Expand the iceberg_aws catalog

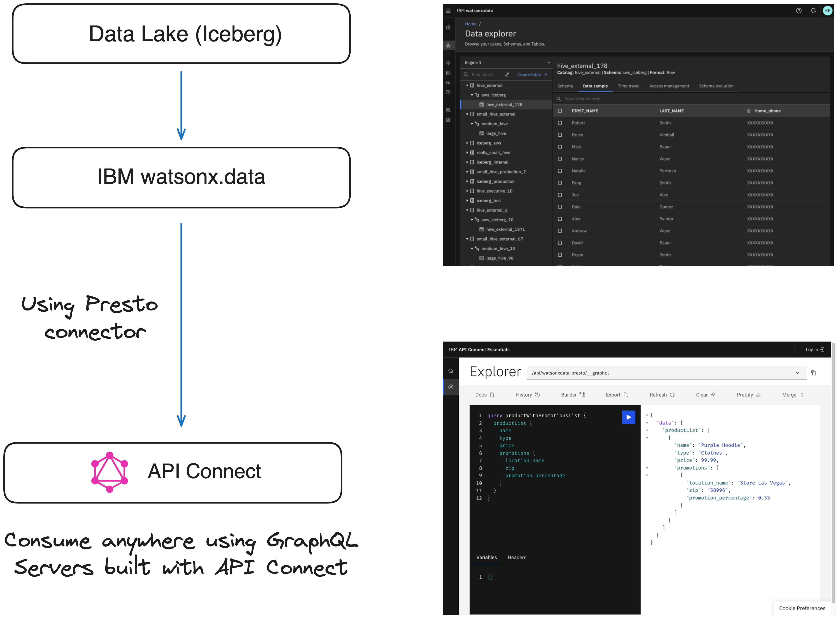pos(467,143)
